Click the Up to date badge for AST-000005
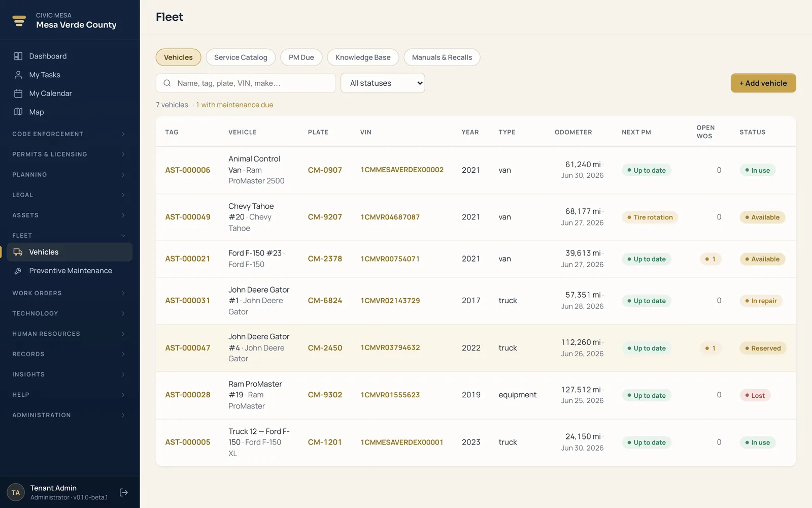The image size is (812, 508). click(x=646, y=442)
